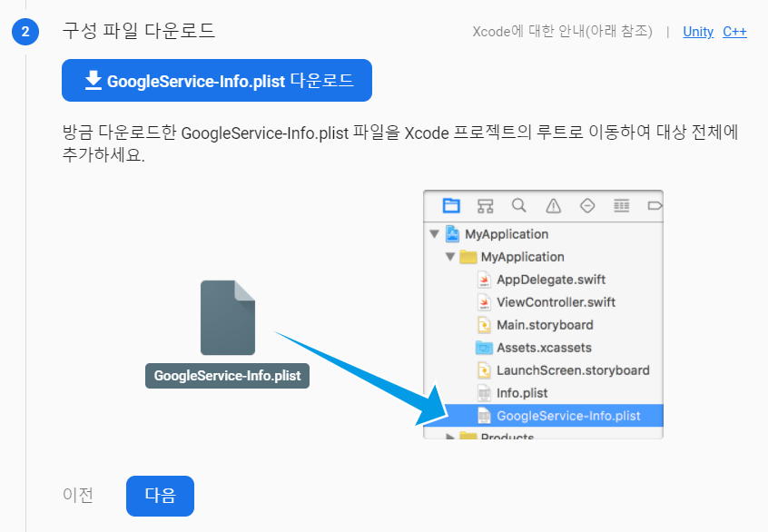Select the Xcode breakpoint navigator tag icon
Image resolution: width=768 pixels, height=532 pixels.
pyautogui.click(x=655, y=206)
